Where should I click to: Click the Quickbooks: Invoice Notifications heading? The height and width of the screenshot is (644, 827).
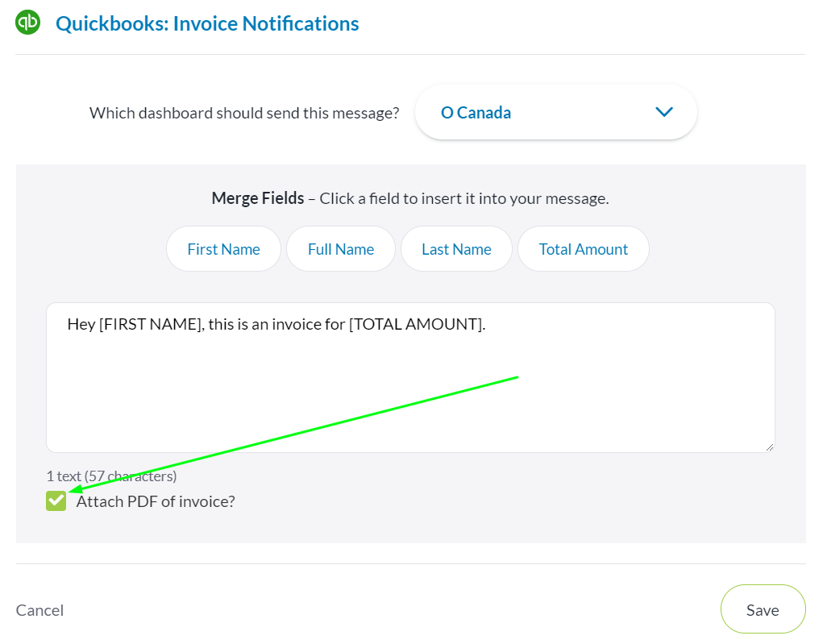point(207,23)
